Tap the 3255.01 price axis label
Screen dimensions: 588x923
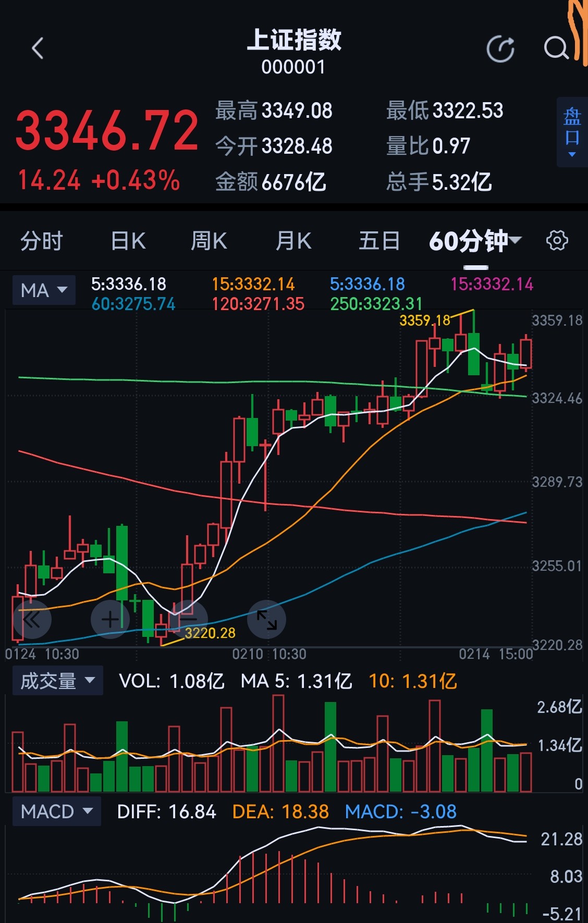point(557,566)
